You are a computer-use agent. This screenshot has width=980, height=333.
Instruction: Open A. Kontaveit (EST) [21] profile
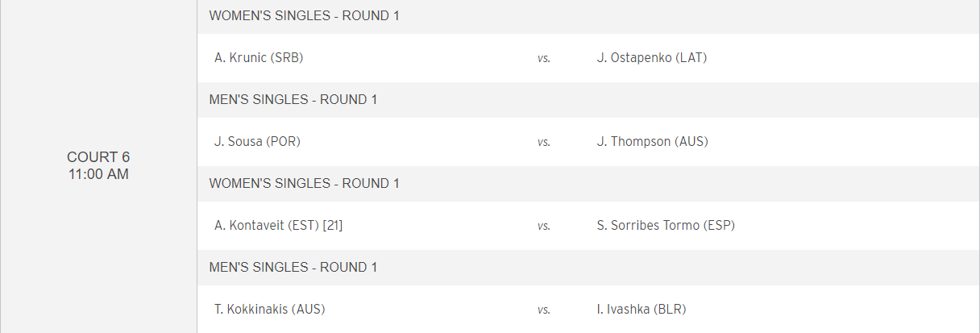[x=278, y=225]
